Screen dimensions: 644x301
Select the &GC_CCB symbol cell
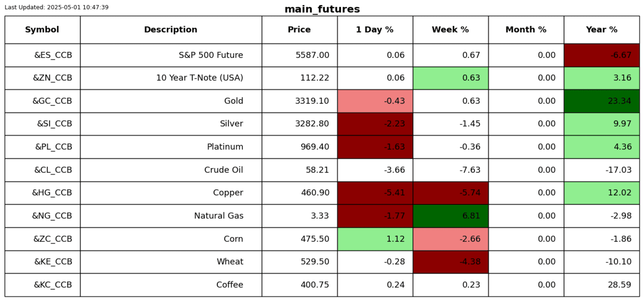(x=42, y=101)
